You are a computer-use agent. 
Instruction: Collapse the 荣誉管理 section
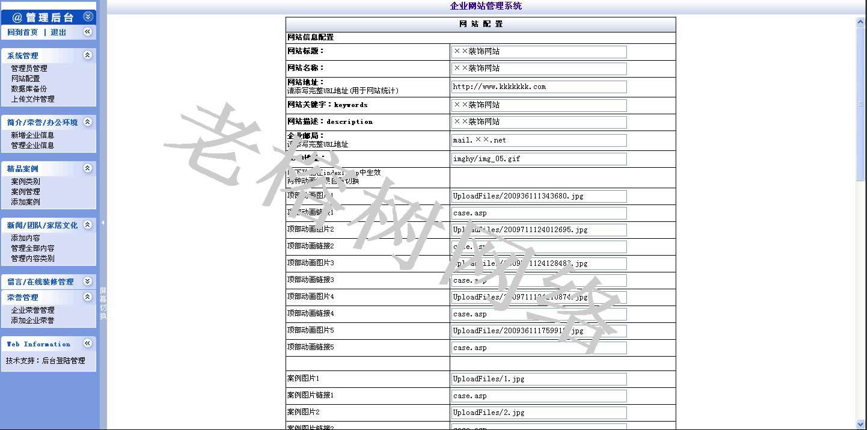88,296
